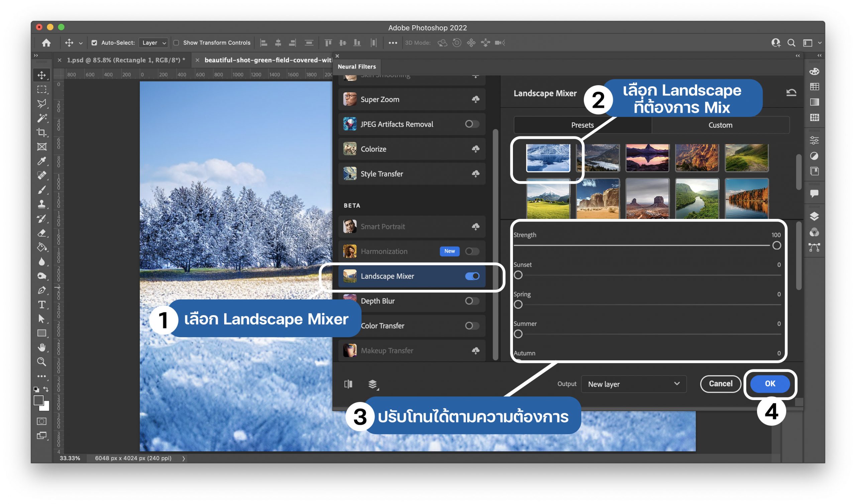Click the before/after preview icon
This screenshot has width=856, height=504.
tap(348, 384)
